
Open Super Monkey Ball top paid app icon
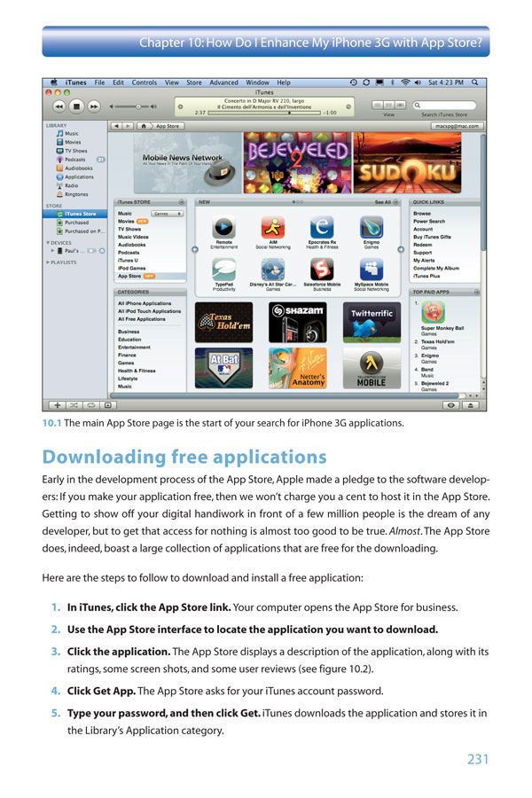(434, 312)
